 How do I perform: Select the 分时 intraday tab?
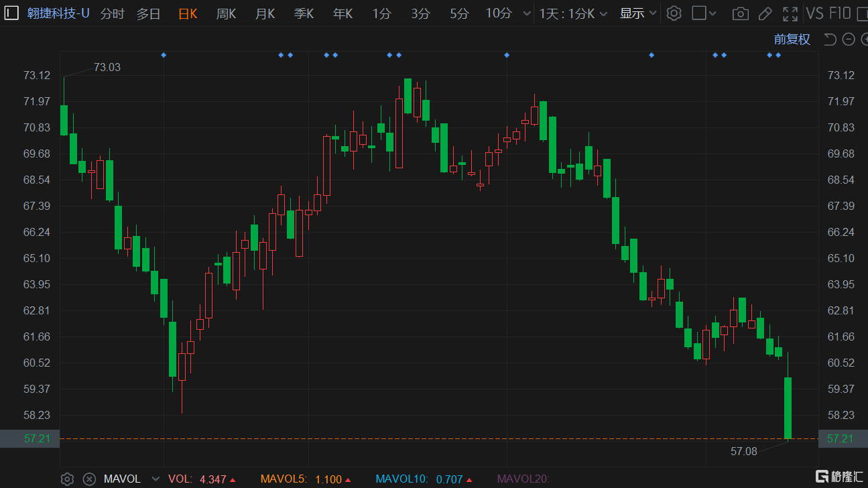[112, 13]
